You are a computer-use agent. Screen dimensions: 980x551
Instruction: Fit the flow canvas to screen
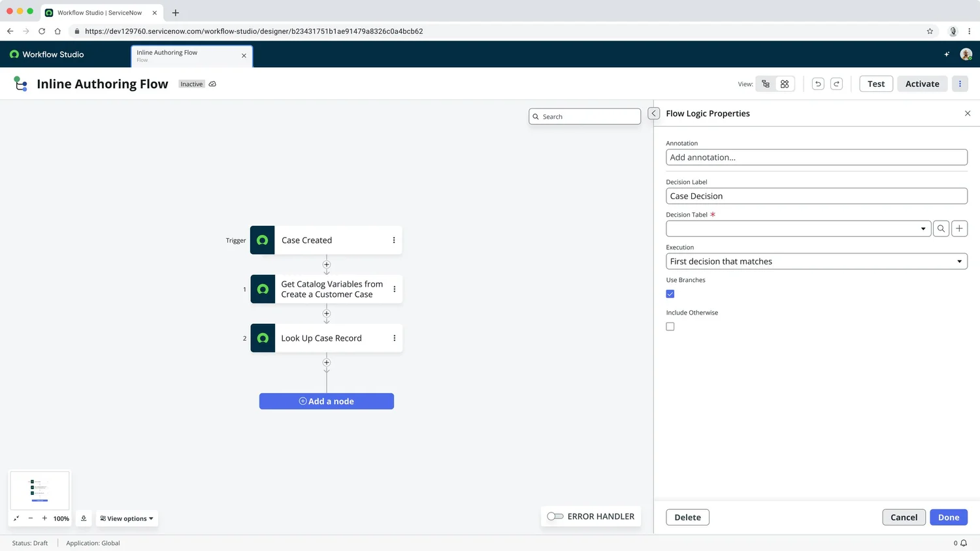tap(16, 518)
